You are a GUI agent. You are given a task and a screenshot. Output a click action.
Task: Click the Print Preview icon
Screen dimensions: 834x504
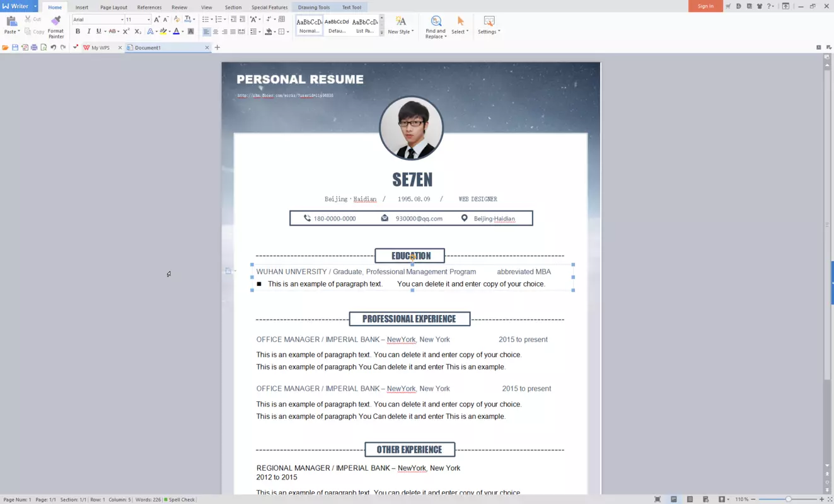[43, 48]
